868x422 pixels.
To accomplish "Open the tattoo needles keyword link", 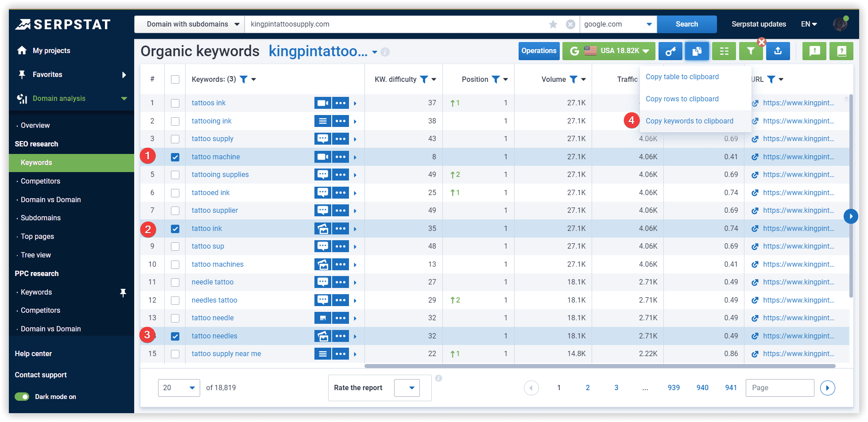I will (x=214, y=336).
